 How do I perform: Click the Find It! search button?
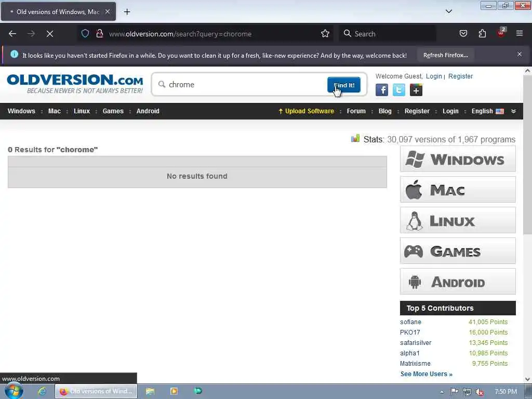pyautogui.click(x=344, y=85)
